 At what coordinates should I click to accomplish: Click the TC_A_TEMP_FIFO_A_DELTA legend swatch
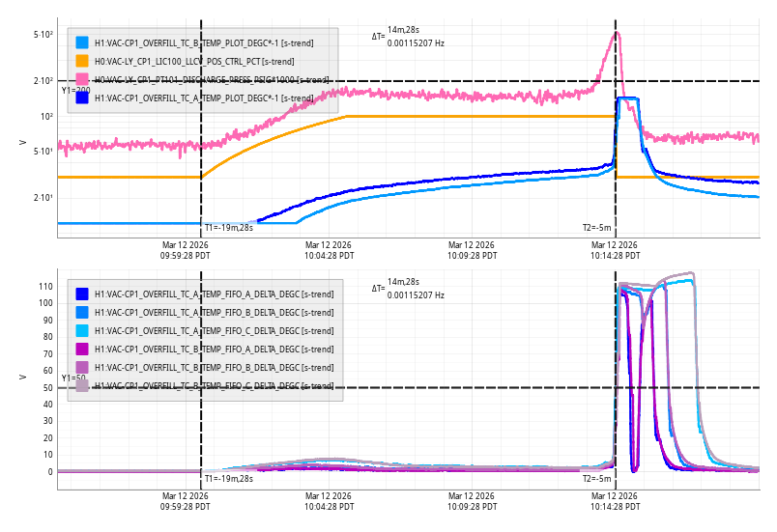[x=82, y=294]
